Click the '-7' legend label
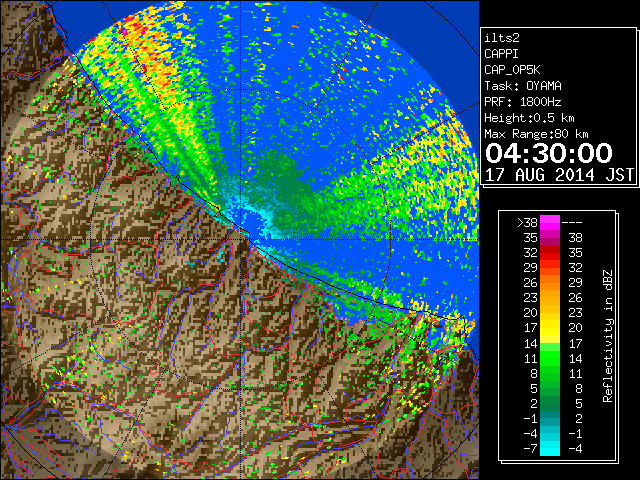 (x=530, y=449)
